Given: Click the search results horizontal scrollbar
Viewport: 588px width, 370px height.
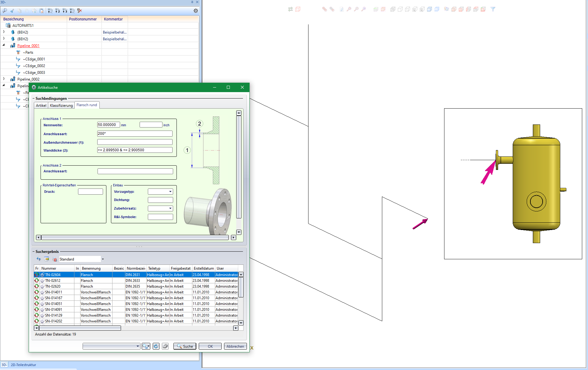Looking at the screenshot, I should tap(80, 328).
